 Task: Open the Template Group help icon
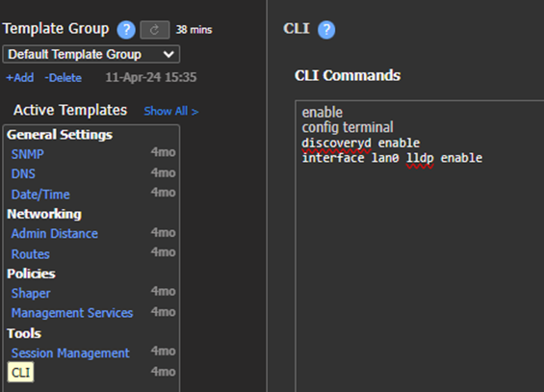click(x=126, y=30)
